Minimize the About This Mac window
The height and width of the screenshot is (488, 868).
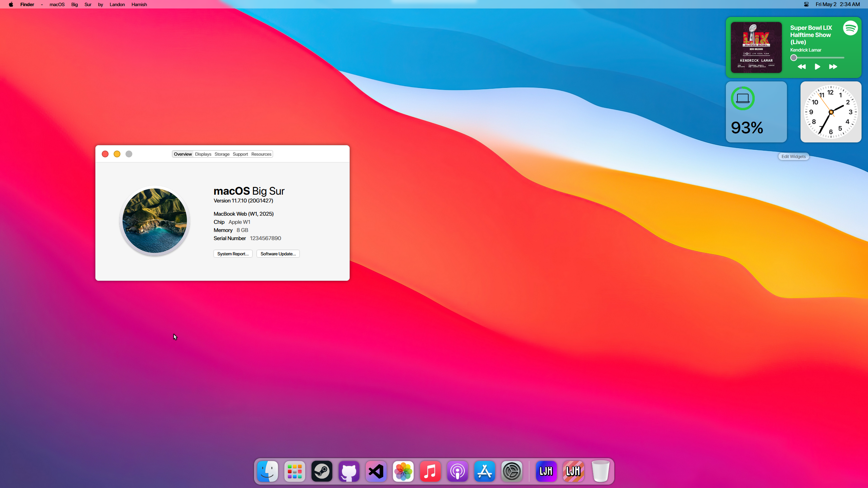[x=117, y=154]
